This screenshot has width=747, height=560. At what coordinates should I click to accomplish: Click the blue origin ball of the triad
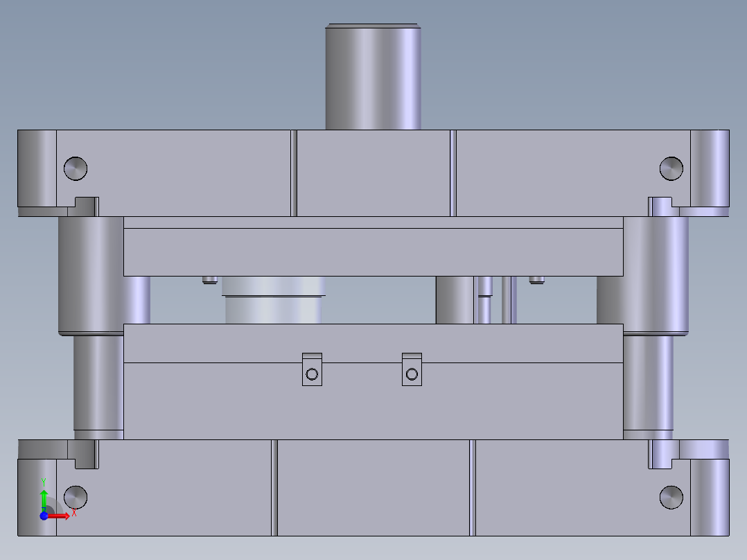pyautogui.click(x=44, y=516)
